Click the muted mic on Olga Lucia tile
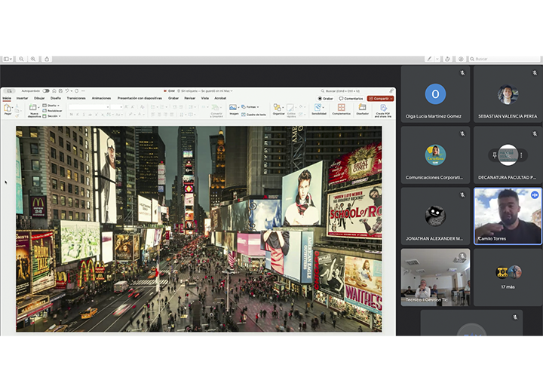543x392 pixels. (x=462, y=73)
